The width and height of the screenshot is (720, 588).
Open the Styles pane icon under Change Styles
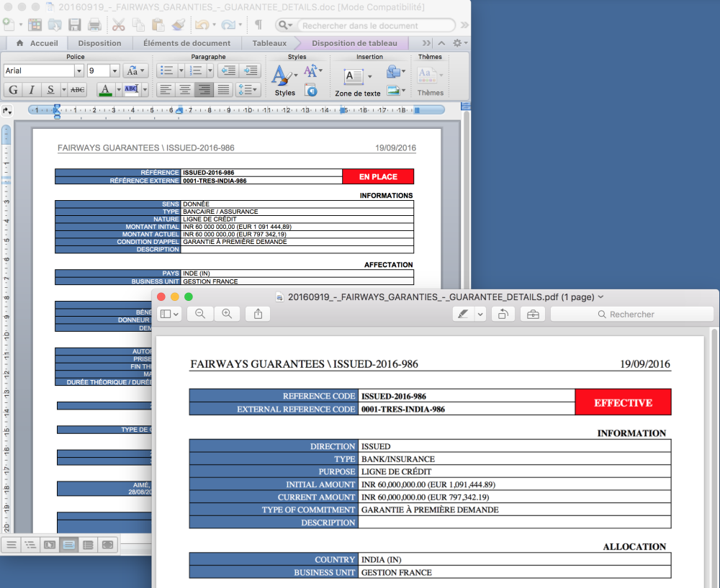tap(311, 89)
